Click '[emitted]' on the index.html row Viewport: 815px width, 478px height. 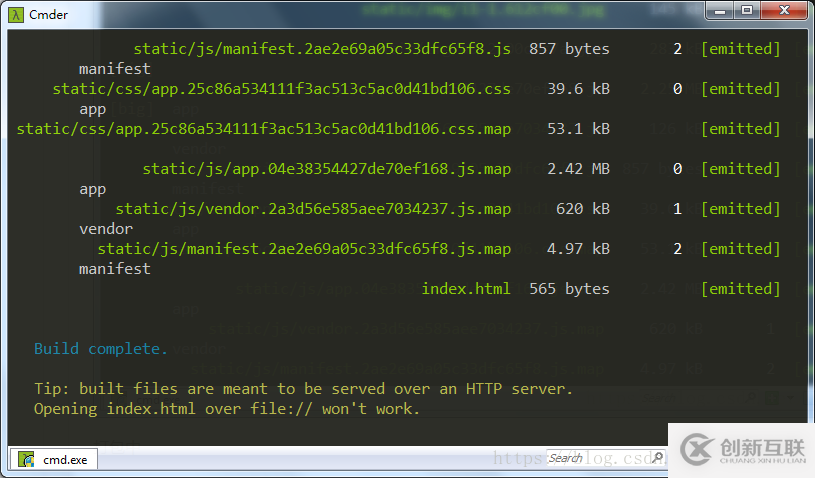click(741, 289)
